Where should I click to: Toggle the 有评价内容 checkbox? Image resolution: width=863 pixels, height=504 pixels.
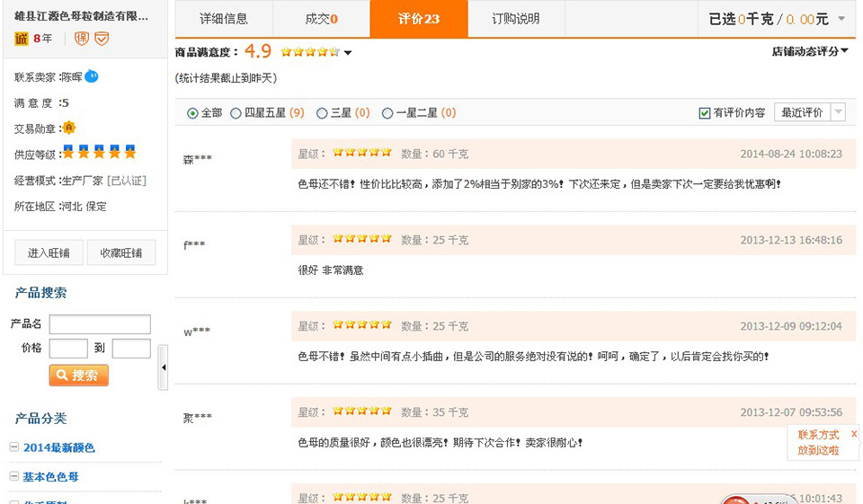click(705, 113)
